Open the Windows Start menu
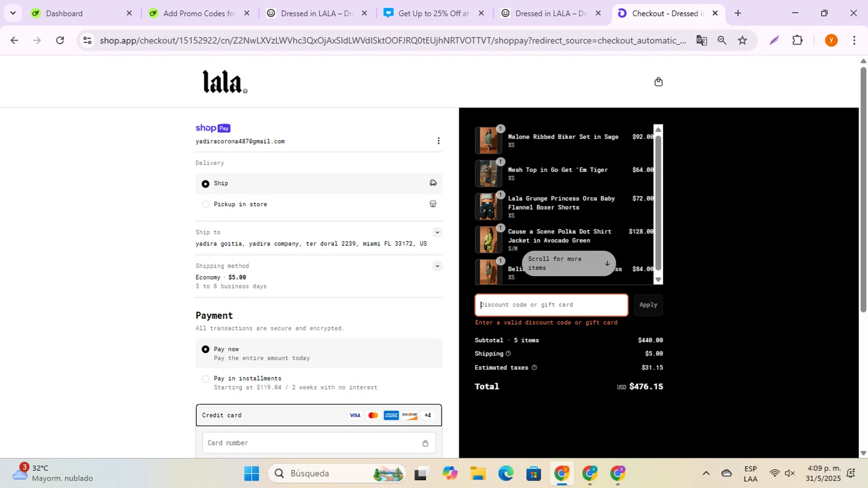Viewport: 868px width, 488px height. point(251,474)
